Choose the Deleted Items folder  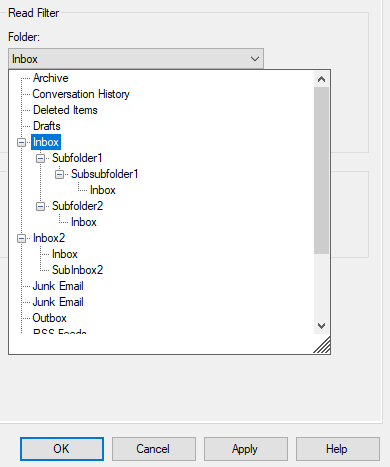[x=65, y=110]
